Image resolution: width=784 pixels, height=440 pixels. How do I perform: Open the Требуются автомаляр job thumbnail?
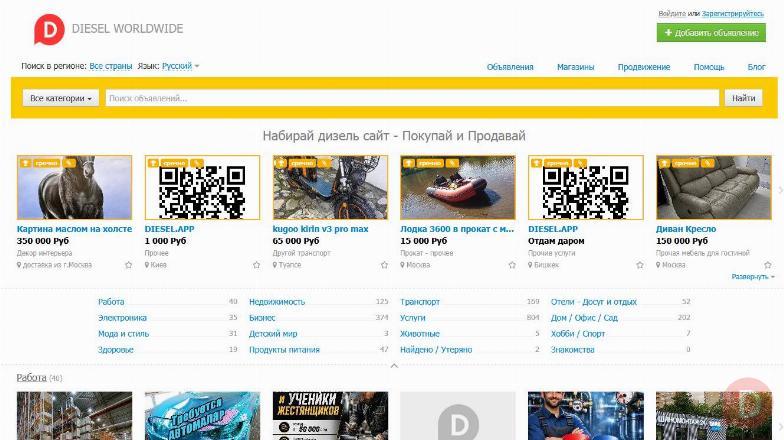click(x=202, y=416)
